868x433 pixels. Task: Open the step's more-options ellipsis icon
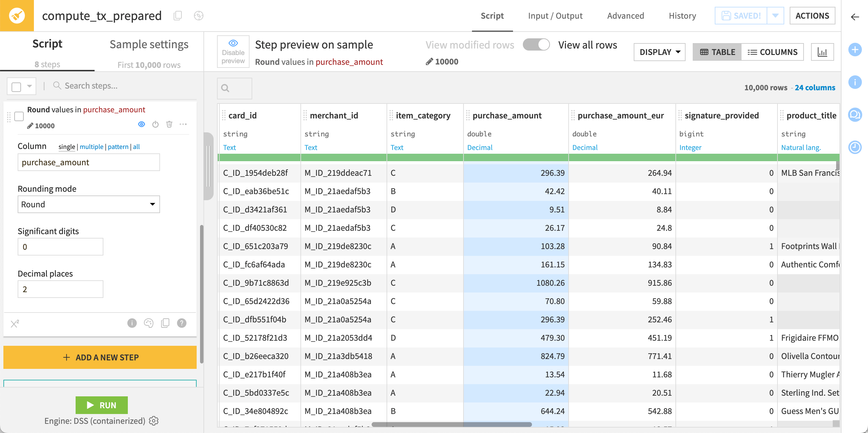[183, 124]
